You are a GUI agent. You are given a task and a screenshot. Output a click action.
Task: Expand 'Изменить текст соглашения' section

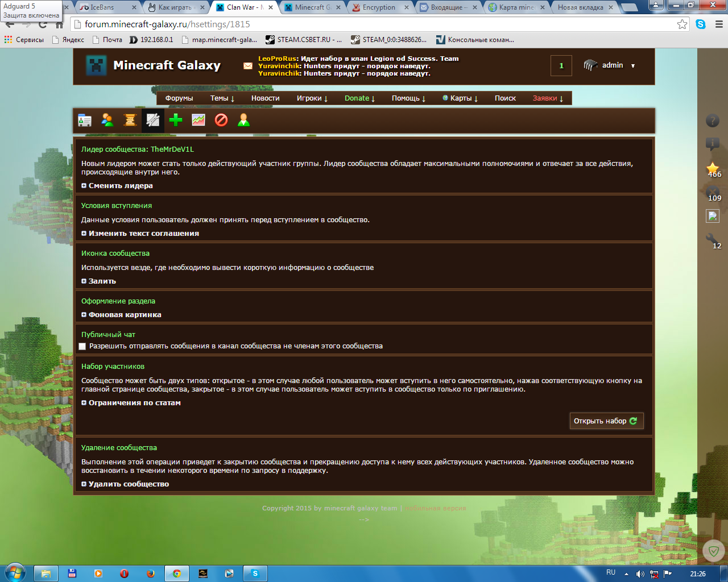140,234
